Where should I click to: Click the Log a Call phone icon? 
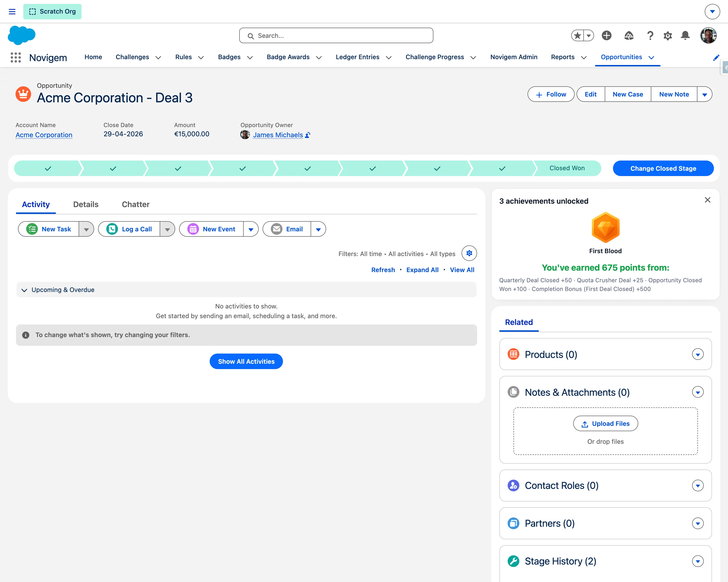tap(112, 229)
